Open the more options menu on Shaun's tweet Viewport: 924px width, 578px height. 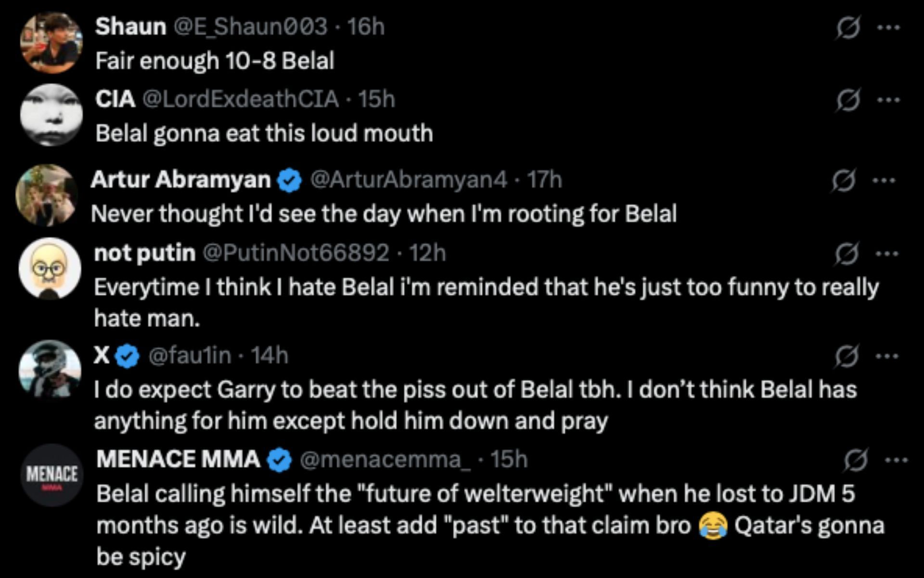coord(888,28)
